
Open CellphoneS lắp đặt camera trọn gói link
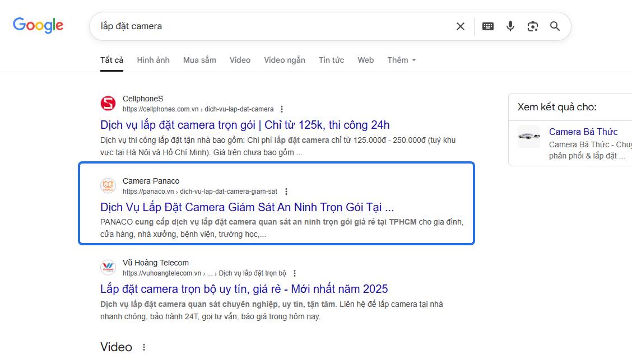tap(245, 125)
